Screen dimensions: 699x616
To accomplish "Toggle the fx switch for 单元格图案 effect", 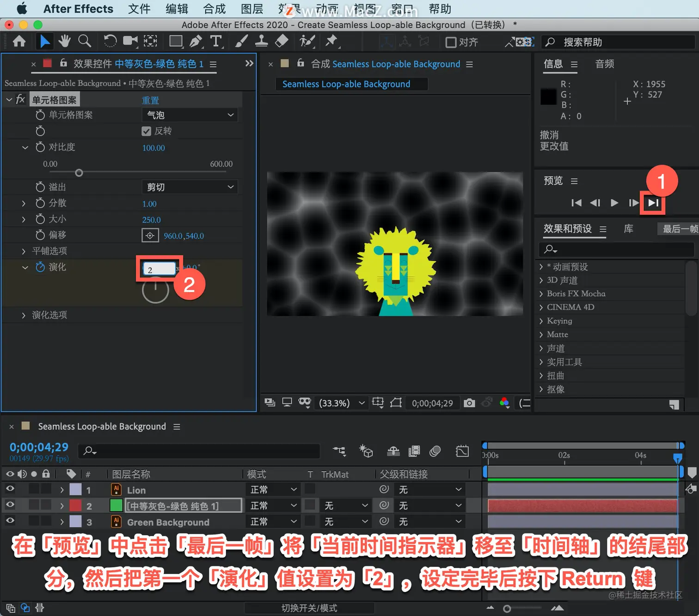I will (x=20, y=99).
